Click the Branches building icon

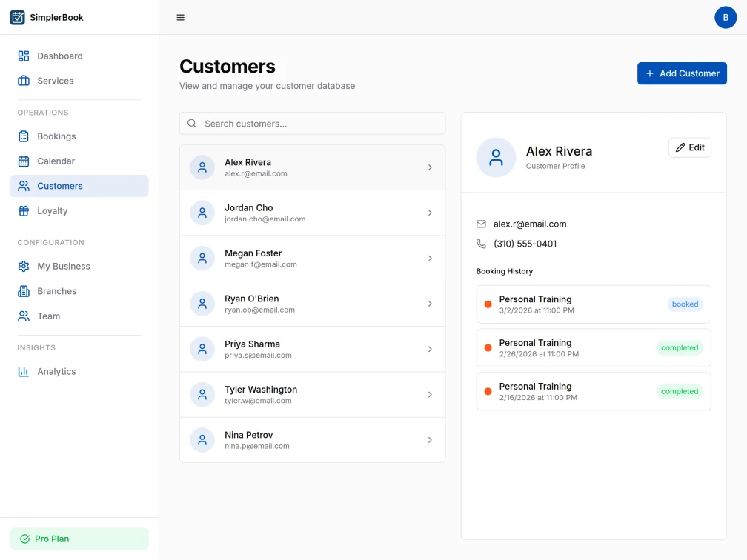click(24, 291)
